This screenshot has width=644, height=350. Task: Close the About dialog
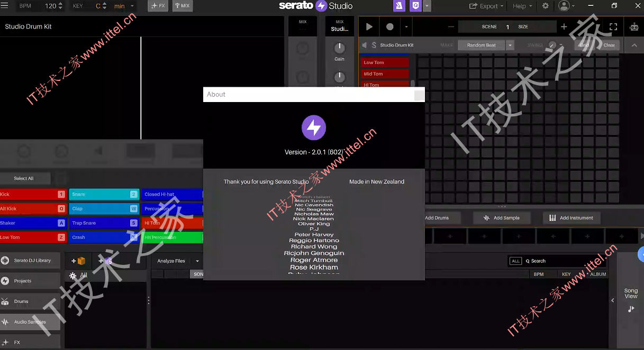[x=419, y=95]
